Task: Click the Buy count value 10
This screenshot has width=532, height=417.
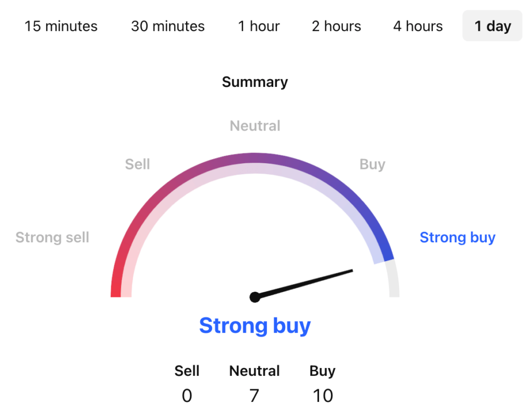Action: (x=322, y=396)
